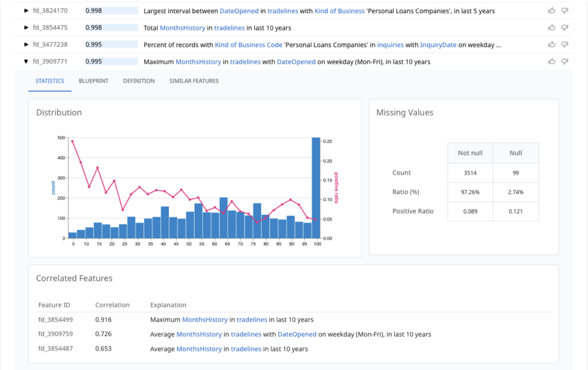
Task: Click correlation value 0.916
Action: (x=103, y=319)
